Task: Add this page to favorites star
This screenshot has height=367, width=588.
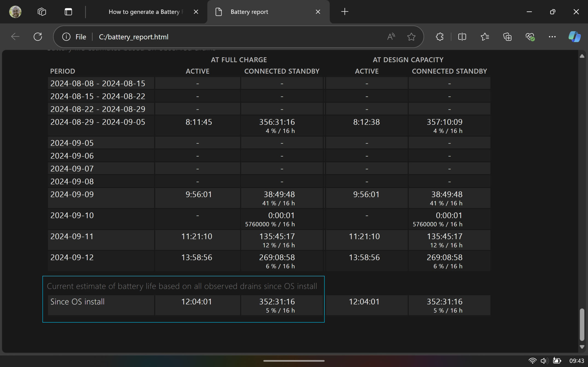Action: point(411,37)
